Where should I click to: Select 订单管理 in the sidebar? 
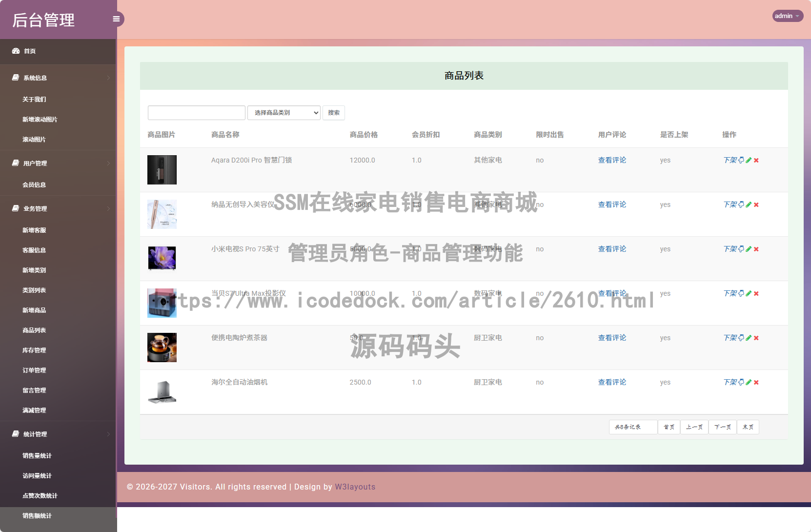click(x=34, y=370)
